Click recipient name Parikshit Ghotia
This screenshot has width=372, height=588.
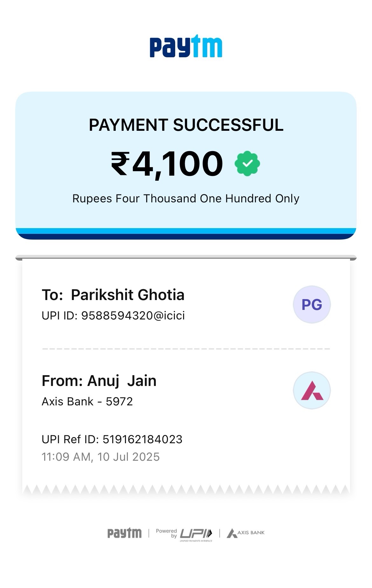[127, 295]
